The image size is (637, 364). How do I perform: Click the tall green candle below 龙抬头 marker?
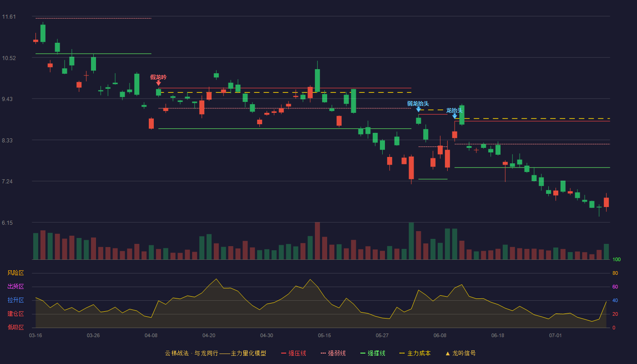pyautogui.click(x=462, y=115)
